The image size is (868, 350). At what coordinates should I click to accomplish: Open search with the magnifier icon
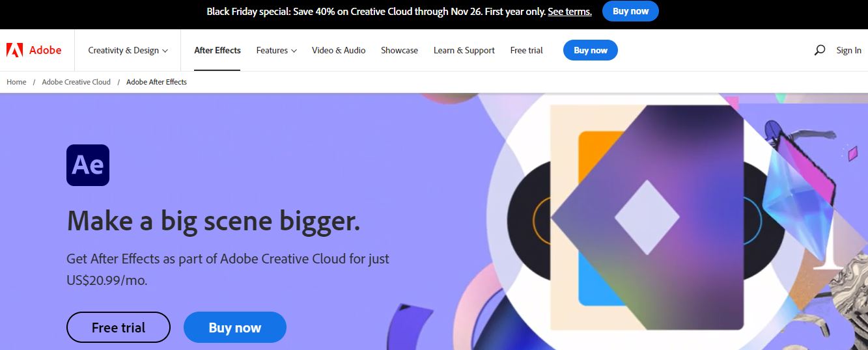pos(820,50)
